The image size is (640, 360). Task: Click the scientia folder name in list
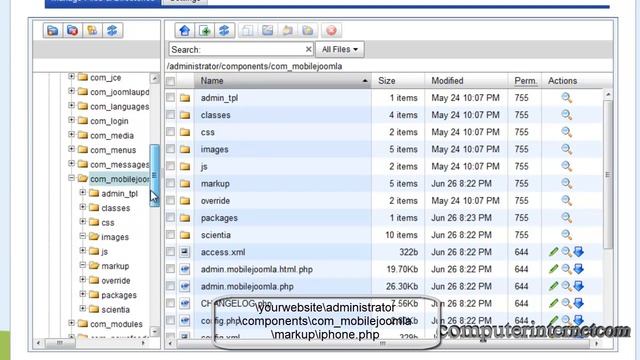(216, 235)
